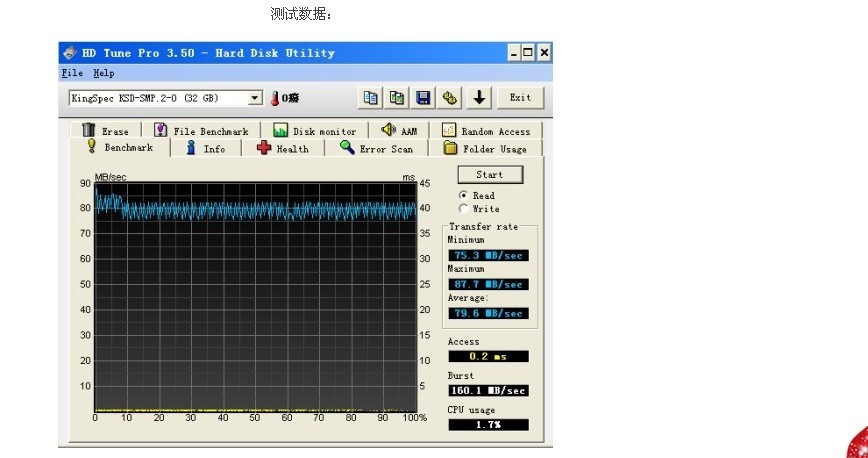Click the copy screenshot to clipboard icon
The width and height of the screenshot is (868, 458).
click(x=397, y=97)
